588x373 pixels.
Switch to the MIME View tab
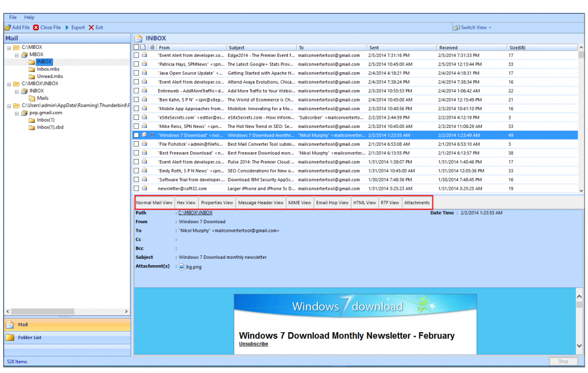click(300, 203)
